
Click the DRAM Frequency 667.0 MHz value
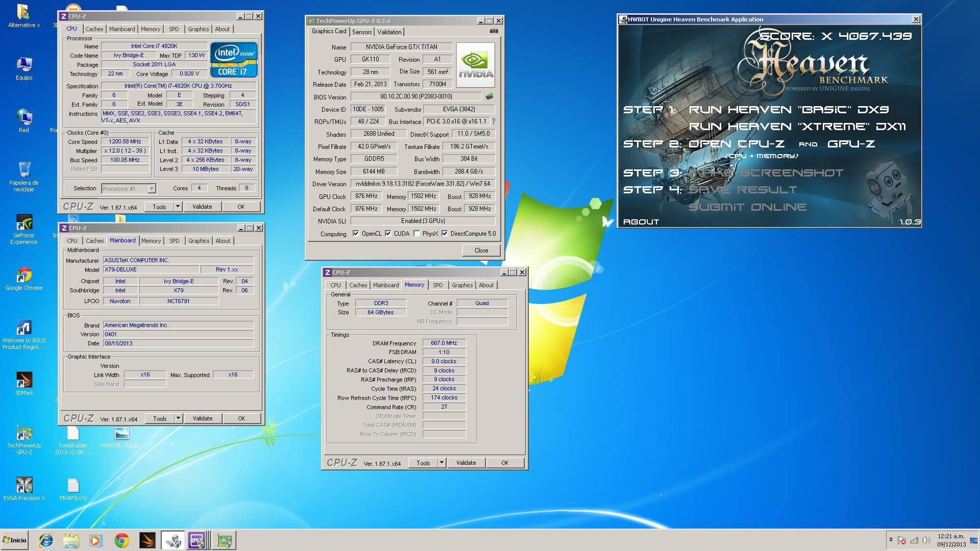click(444, 343)
